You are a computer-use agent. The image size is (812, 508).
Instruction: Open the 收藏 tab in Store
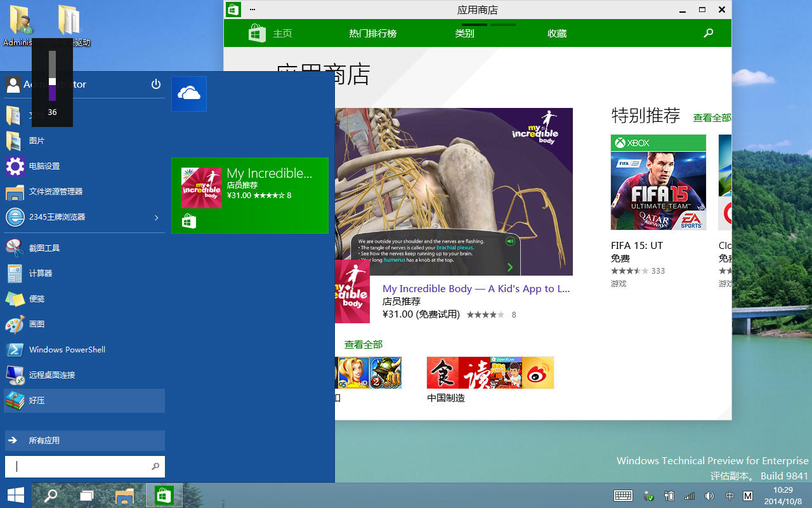[x=557, y=33]
